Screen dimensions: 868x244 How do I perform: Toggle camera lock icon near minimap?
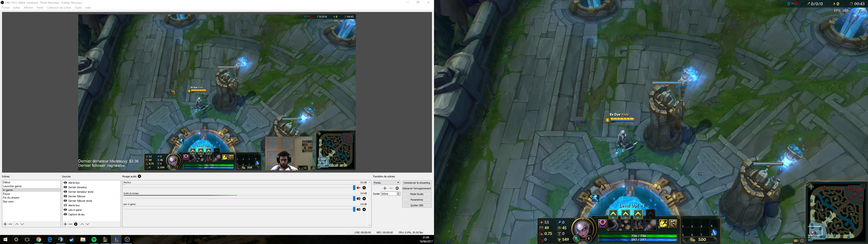[x=796, y=241]
